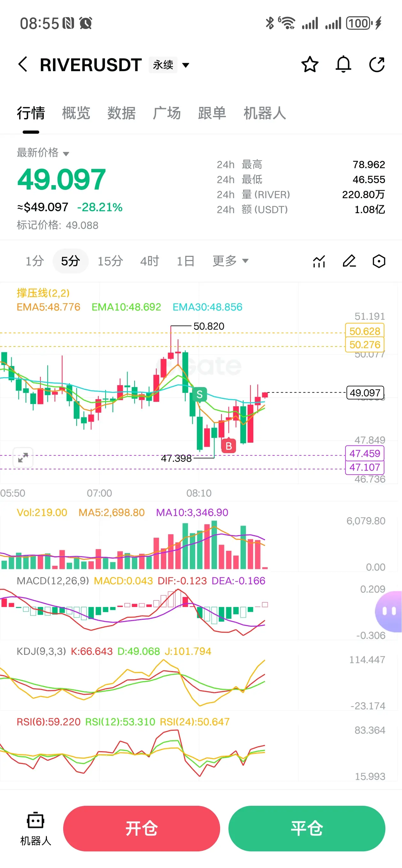The width and height of the screenshot is (402, 868).
Task: Open the 跟单 tab
Action: tap(212, 113)
